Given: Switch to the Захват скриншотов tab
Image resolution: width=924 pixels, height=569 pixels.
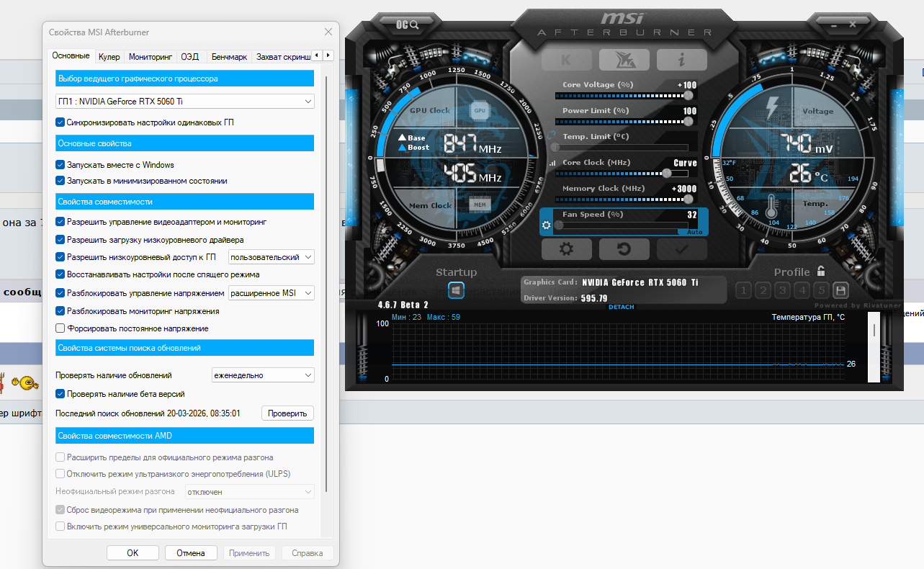Looking at the screenshot, I should point(283,56).
